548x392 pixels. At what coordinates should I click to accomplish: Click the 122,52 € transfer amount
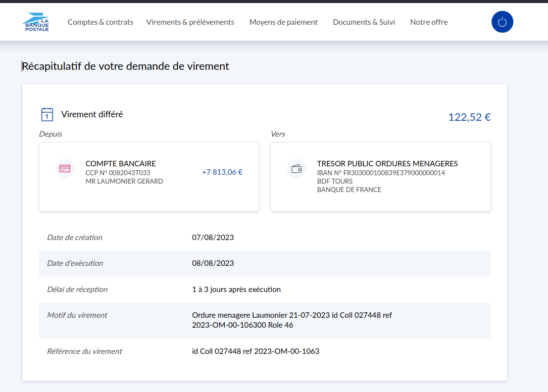pos(469,117)
